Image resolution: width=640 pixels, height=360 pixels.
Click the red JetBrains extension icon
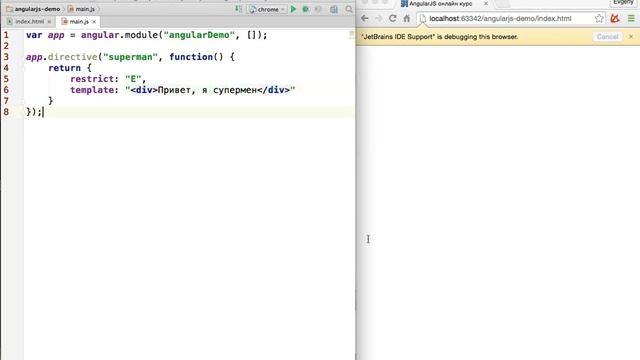(x=615, y=18)
